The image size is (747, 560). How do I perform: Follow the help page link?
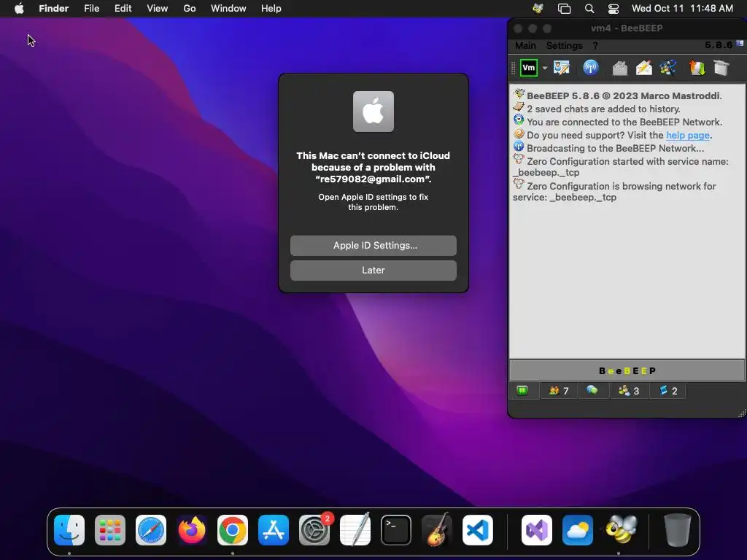tap(687, 135)
